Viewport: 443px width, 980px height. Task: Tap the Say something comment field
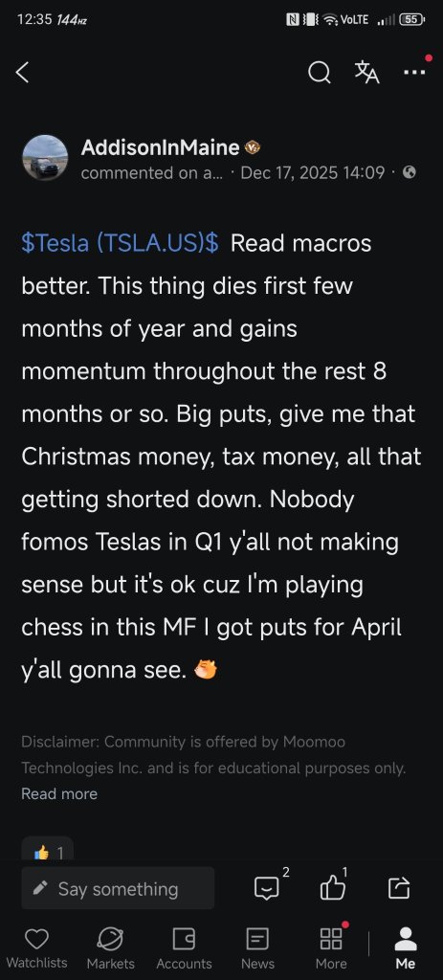pyautogui.click(x=118, y=888)
